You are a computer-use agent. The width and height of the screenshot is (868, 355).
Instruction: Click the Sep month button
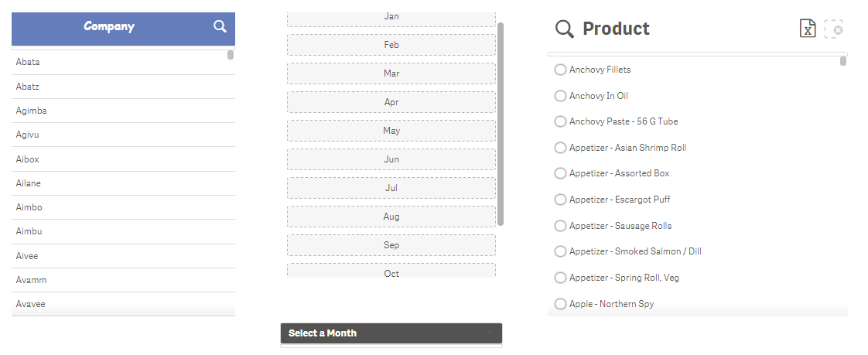tap(391, 245)
